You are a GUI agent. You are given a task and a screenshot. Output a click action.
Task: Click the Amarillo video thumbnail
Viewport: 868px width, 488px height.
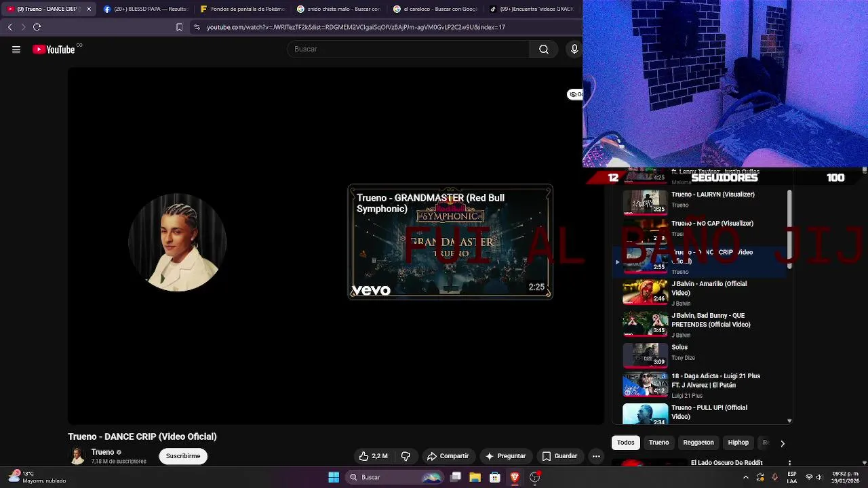pyautogui.click(x=645, y=293)
